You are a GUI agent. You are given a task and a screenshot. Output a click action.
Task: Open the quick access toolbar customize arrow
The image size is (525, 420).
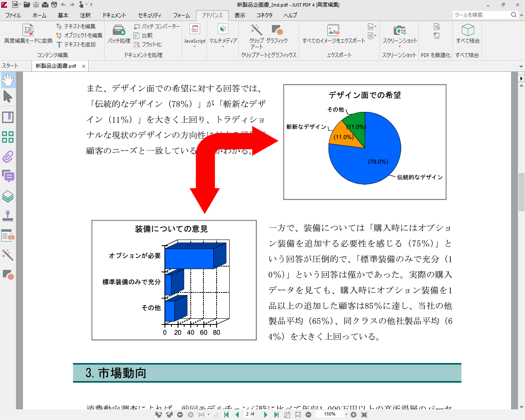coord(91,5)
